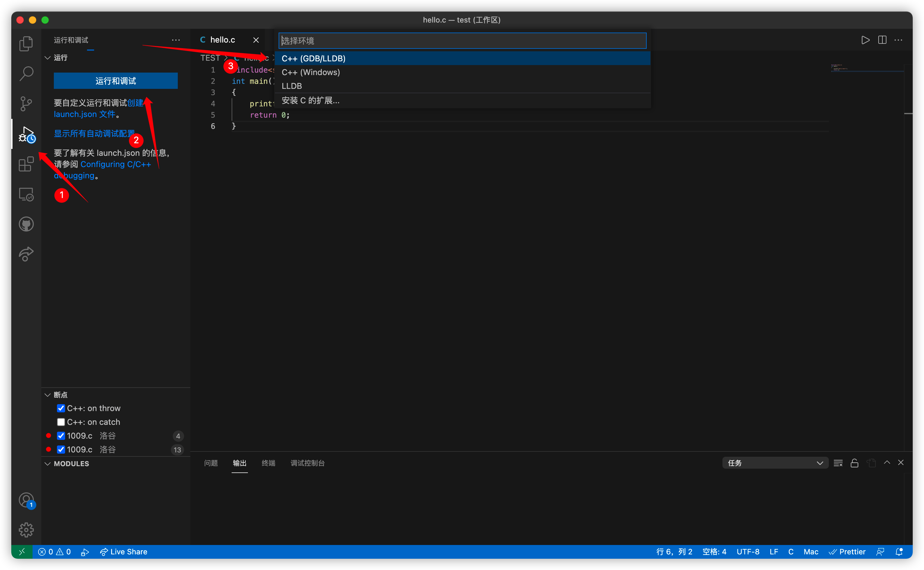Click the LF line ending indicator

774,552
